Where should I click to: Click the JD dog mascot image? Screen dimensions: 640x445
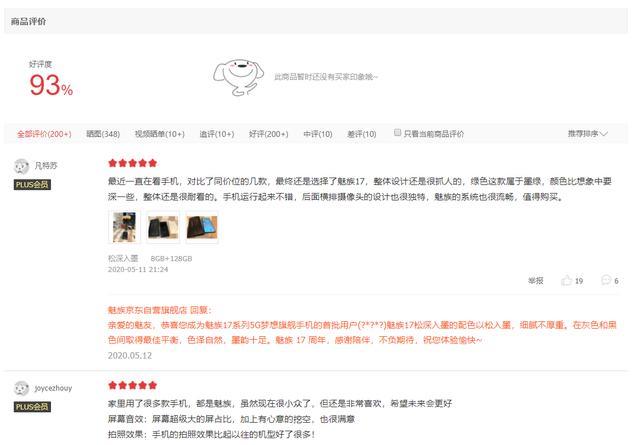[x=238, y=77]
